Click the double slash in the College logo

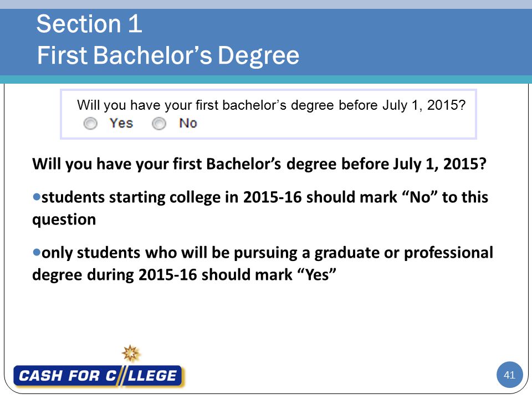click(x=121, y=376)
